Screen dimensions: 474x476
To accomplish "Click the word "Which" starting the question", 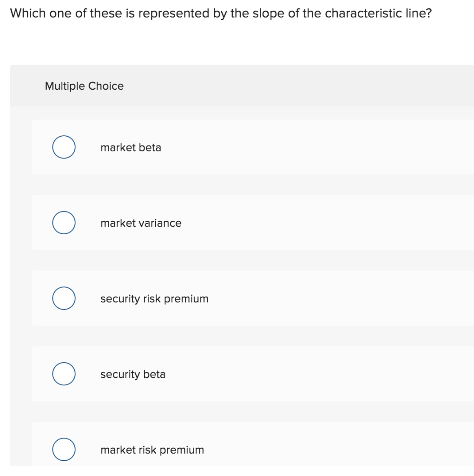I will pos(27,13).
